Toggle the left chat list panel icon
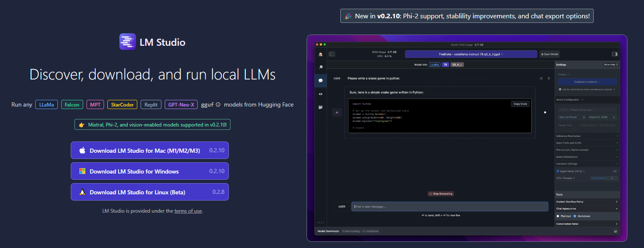Image resolution: width=644 pixels, height=248 pixels. coord(332,54)
